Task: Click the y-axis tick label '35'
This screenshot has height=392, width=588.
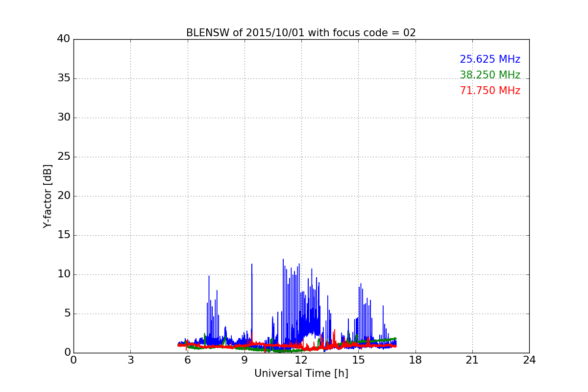Action: [x=64, y=78]
